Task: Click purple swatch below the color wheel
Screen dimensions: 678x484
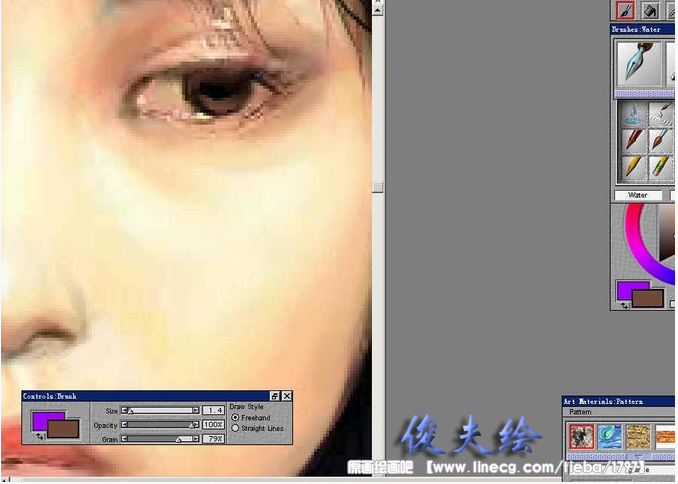Action: coord(625,289)
